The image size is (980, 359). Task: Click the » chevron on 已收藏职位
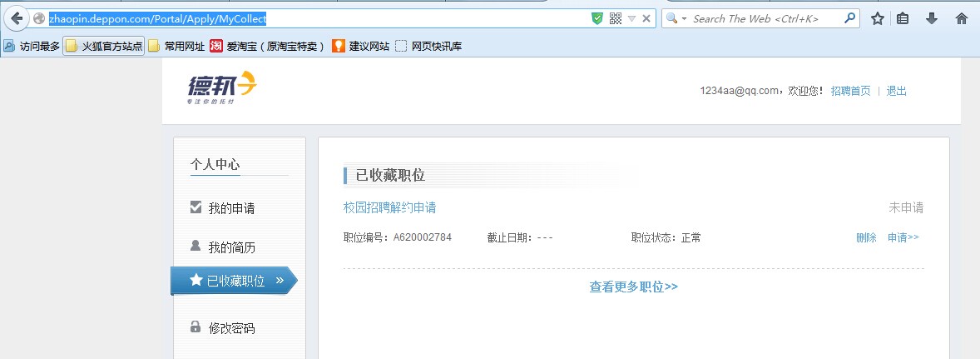coord(280,280)
